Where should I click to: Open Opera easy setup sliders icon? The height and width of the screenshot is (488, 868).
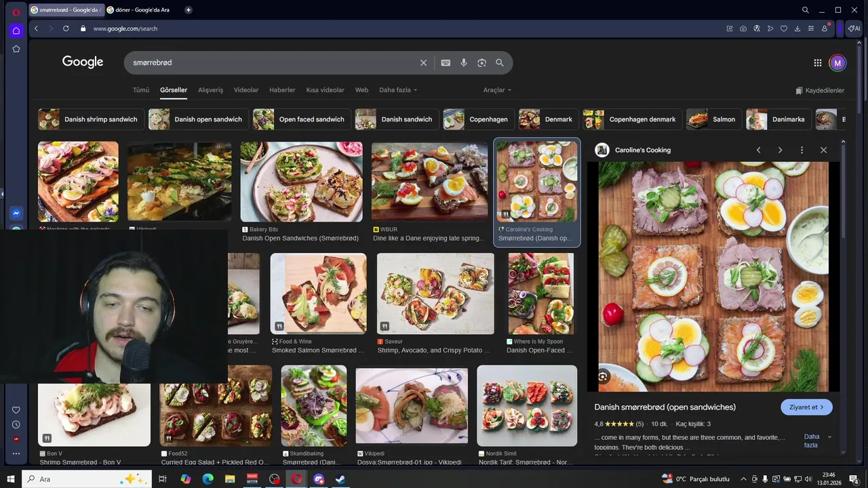pyautogui.click(x=811, y=28)
